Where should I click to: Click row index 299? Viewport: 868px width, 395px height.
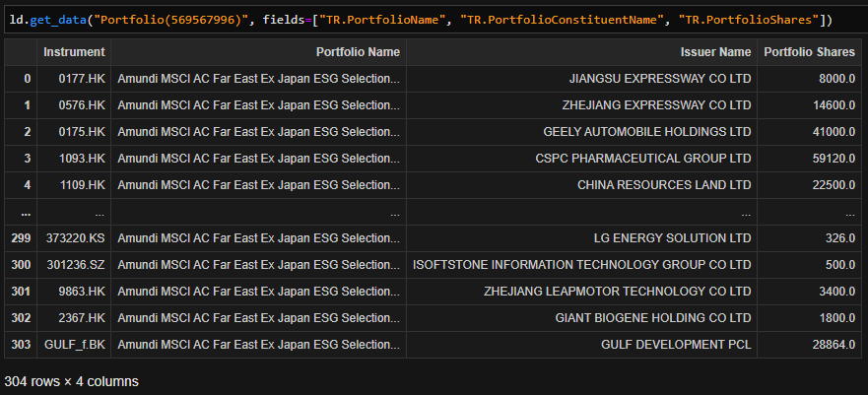tap(21, 237)
